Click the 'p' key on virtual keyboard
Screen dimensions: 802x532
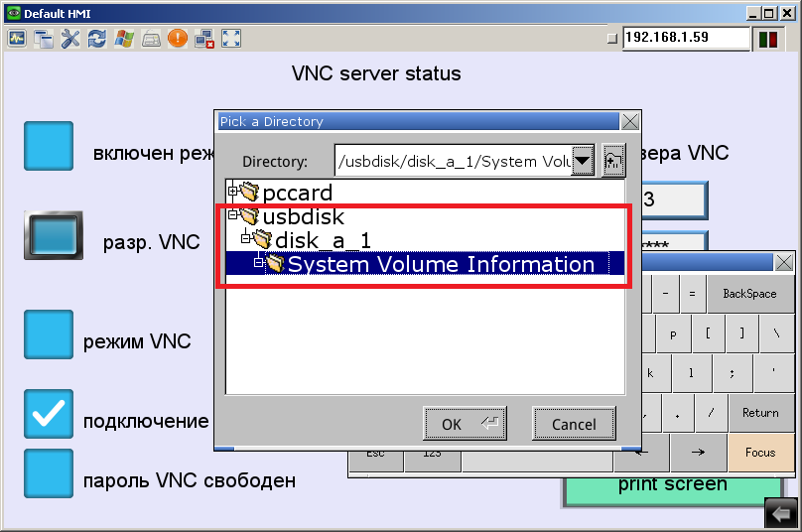[x=673, y=333]
